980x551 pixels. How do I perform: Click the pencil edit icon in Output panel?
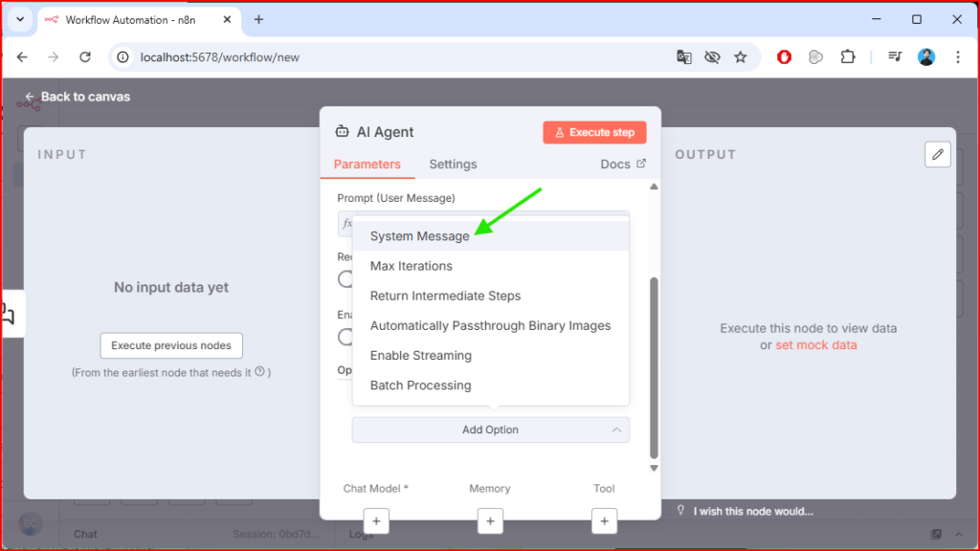tap(938, 154)
